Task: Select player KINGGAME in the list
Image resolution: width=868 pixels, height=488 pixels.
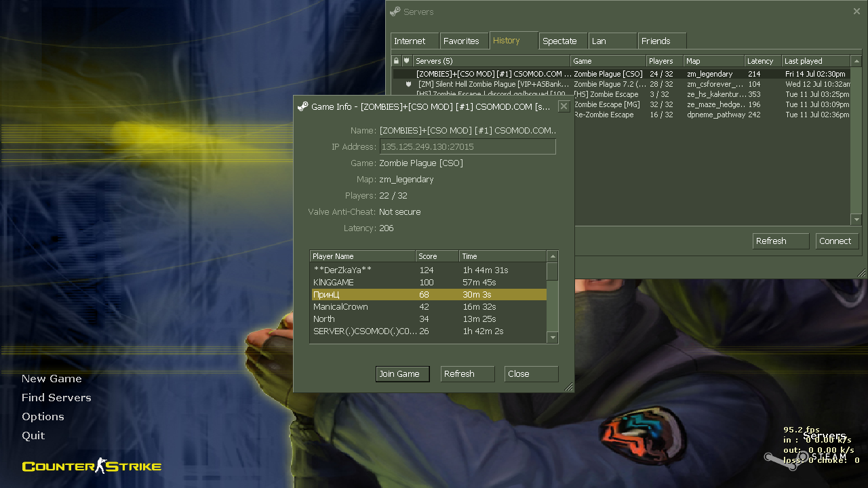Action: click(334, 283)
